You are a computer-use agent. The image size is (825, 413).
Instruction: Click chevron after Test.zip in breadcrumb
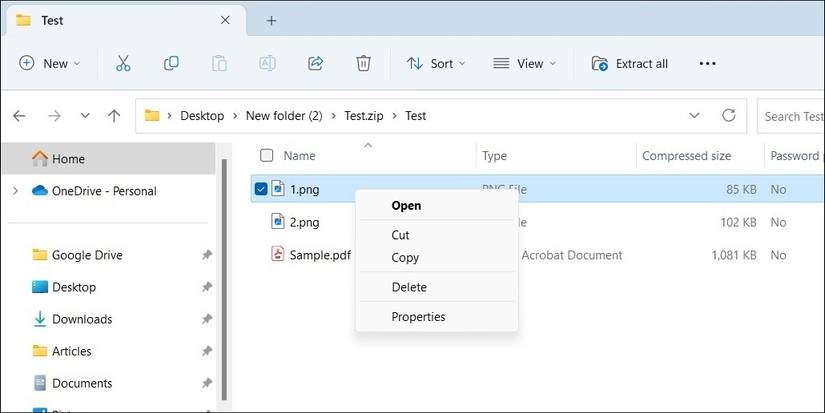coord(394,116)
